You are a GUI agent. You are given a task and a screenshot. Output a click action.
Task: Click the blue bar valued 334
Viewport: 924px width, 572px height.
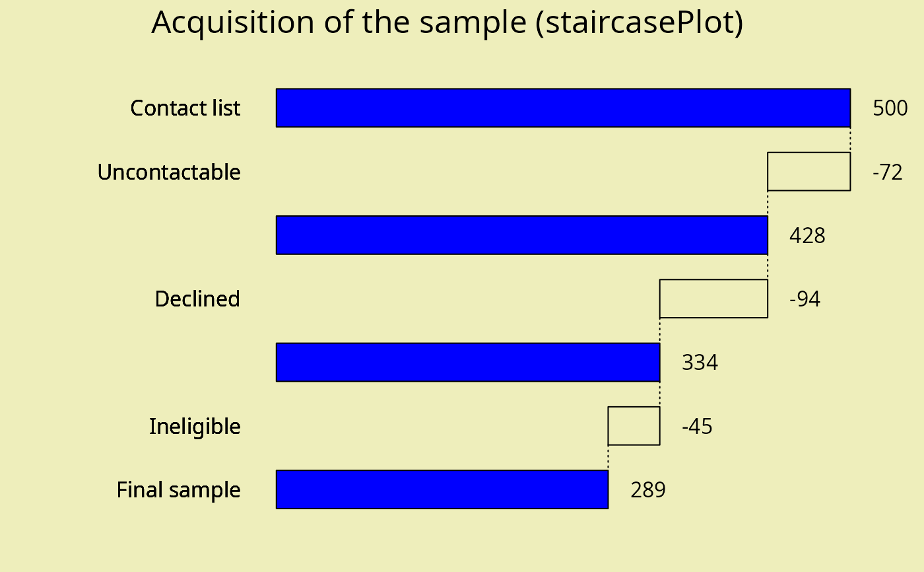point(468,363)
